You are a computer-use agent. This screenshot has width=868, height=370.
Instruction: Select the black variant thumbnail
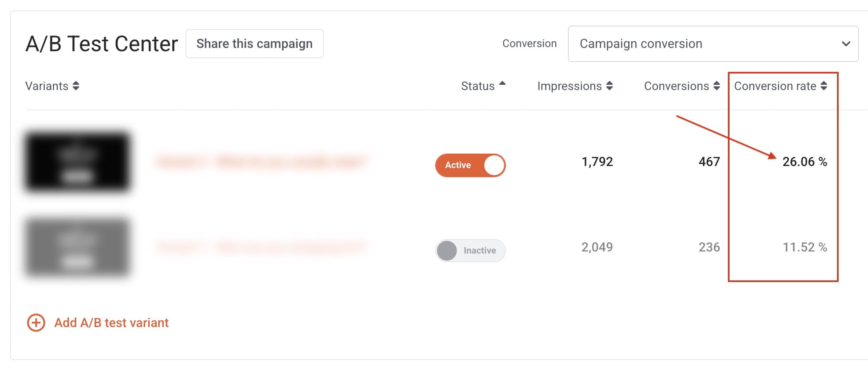click(x=77, y=161)
